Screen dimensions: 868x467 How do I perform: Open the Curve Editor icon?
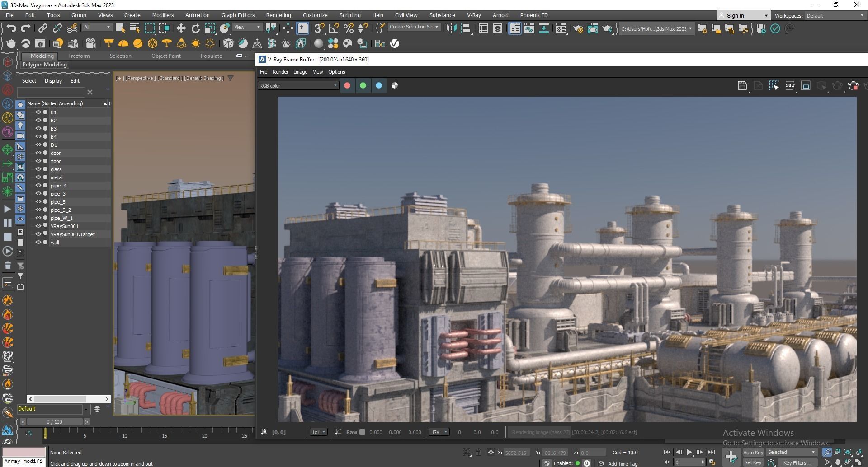point(529,28)
